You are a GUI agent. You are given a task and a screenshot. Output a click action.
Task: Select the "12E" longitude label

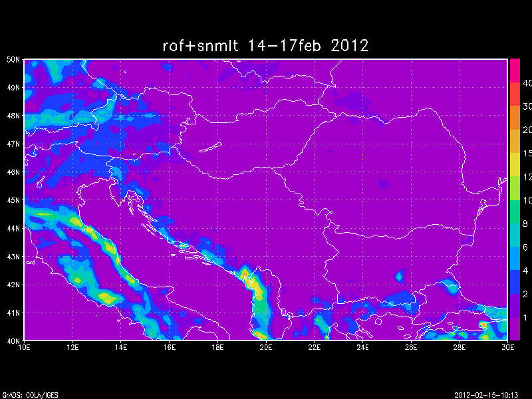pyautogui.click(x=72, y=347)
